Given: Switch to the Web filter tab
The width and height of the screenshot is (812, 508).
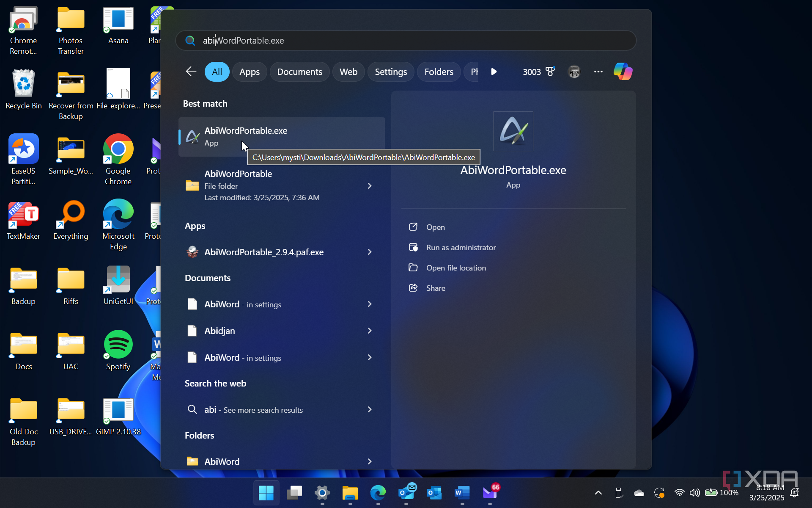Looking at the screenshot, I should 348,72.
